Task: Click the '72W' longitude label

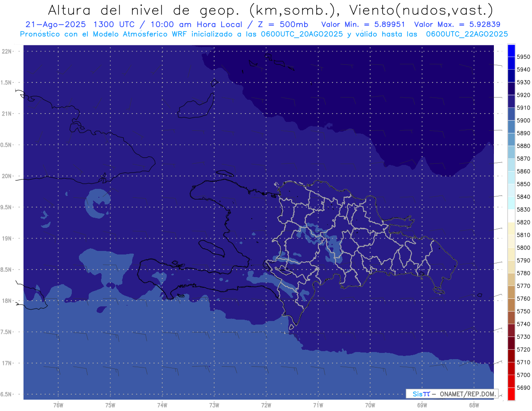Action: tap(266, 405)
